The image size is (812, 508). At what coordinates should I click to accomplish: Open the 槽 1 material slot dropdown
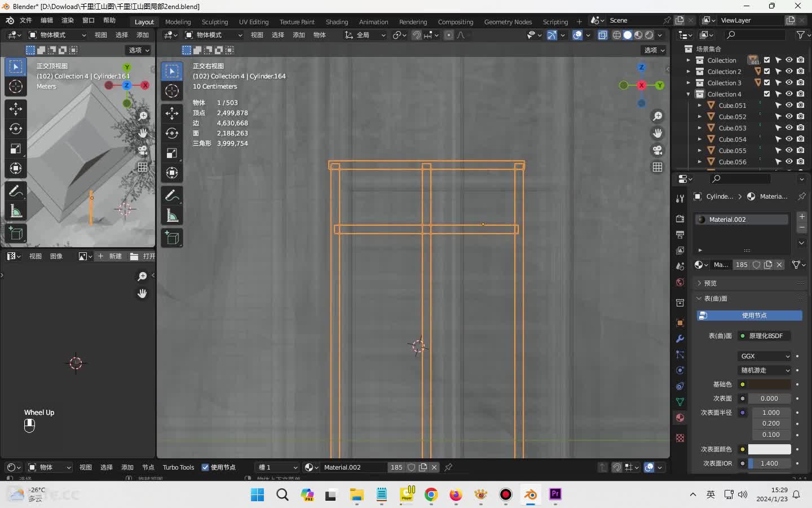click(x=277, y=467)
